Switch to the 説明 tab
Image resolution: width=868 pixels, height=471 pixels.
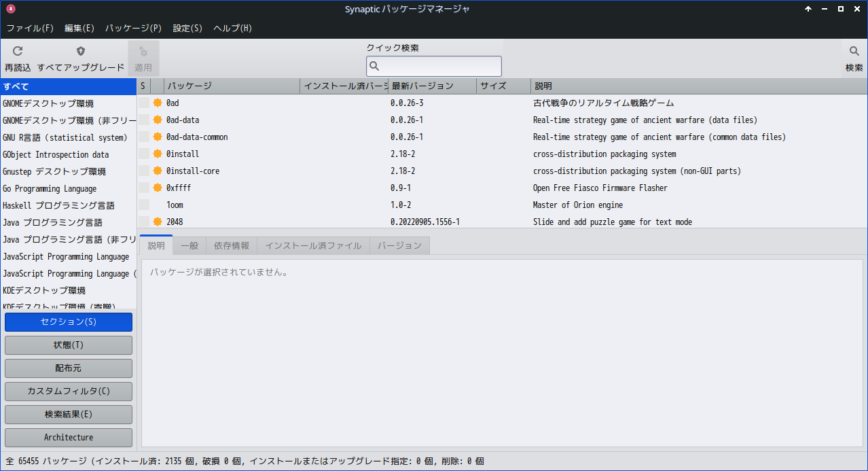156,245
